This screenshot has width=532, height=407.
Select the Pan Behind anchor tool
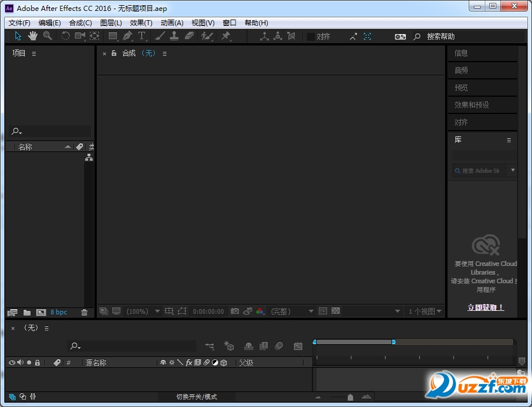pyautogui.click(x=94, y=36)
